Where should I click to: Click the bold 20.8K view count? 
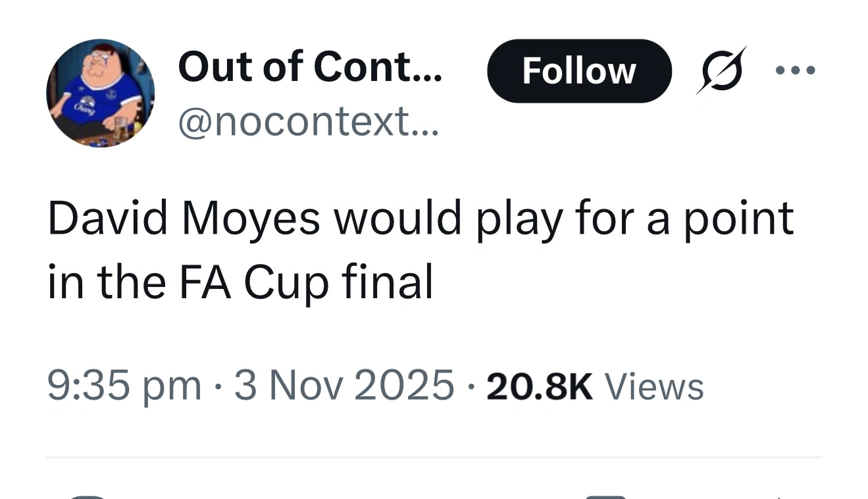pyautogui.click(x=539, y=386)
